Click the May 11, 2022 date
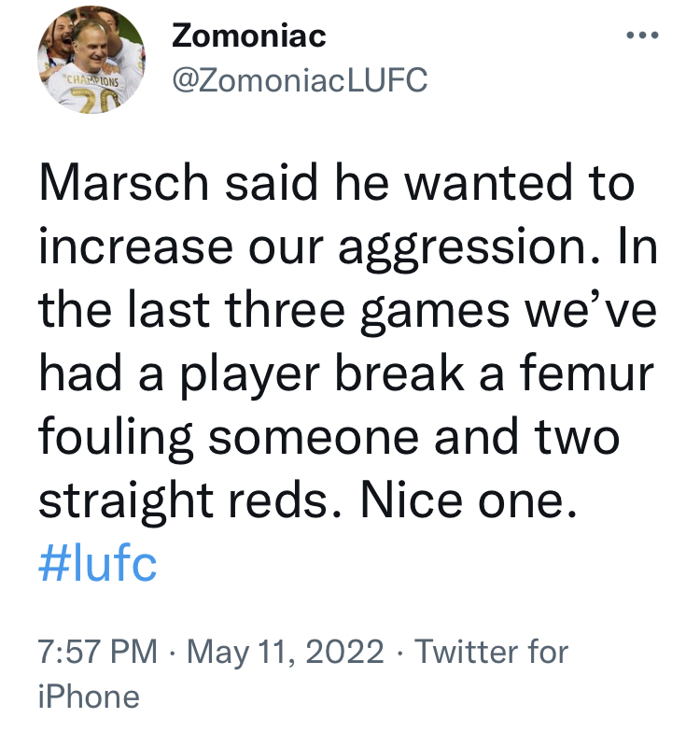This screenshot has height=746, width=700. click(x=286, y=652)
